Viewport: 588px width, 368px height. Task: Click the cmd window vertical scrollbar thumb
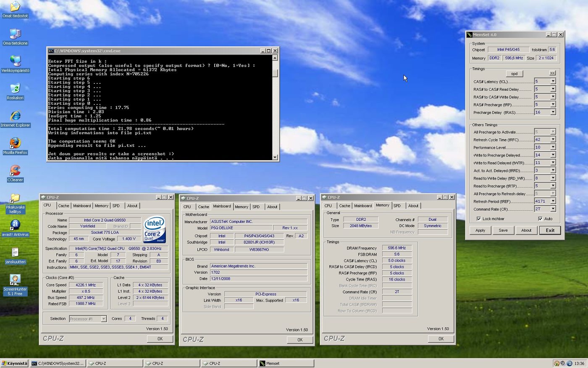click(275, 73)
